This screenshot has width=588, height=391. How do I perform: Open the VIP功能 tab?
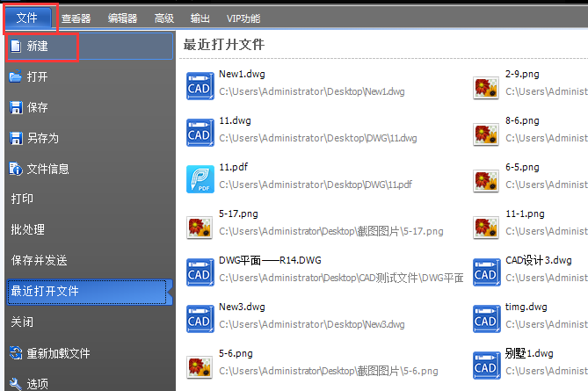[x=243, y=18]
